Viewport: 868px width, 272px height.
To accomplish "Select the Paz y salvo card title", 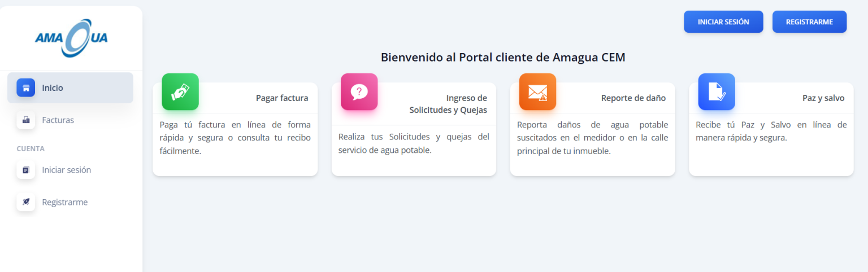I will (x=823, y=98).
